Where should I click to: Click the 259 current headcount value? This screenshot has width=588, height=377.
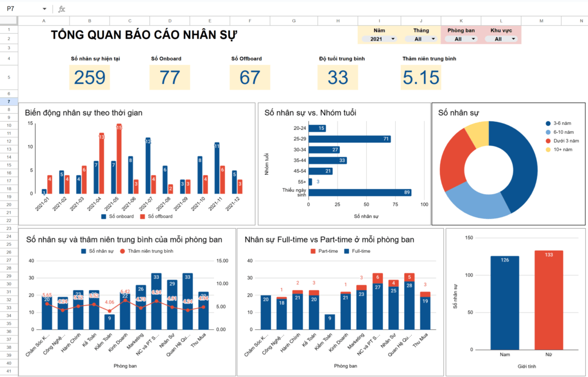point(89,78)
